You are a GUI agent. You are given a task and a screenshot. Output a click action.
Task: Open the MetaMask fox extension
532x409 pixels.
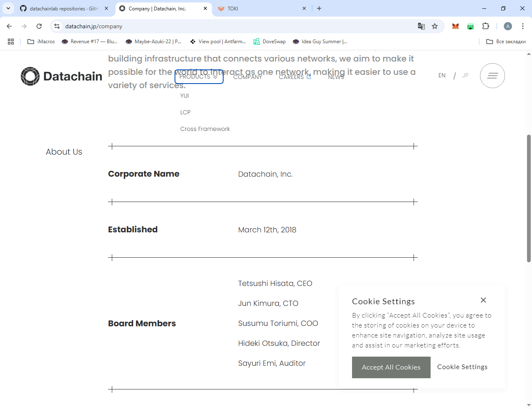(456, 26)
